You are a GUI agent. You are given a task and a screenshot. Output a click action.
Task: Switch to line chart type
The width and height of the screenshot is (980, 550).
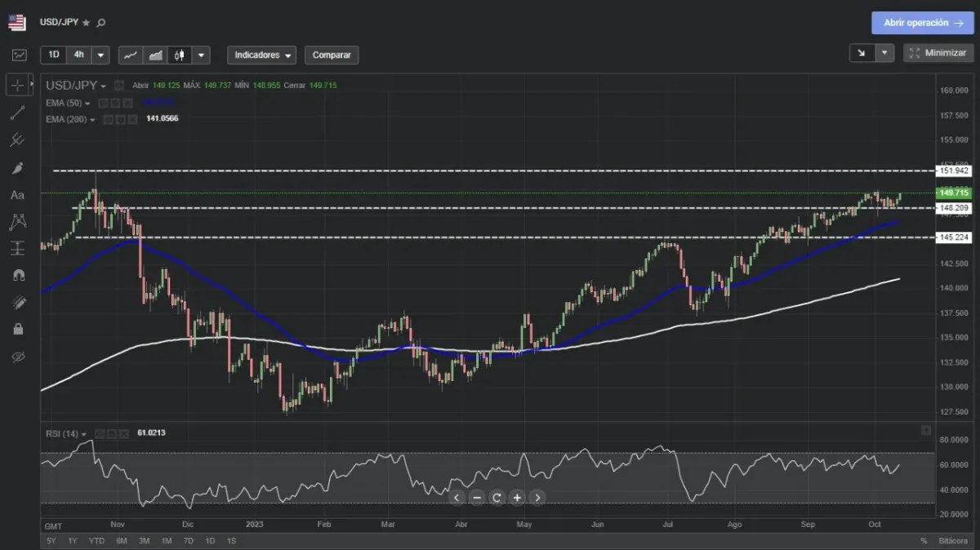(131, 55)
